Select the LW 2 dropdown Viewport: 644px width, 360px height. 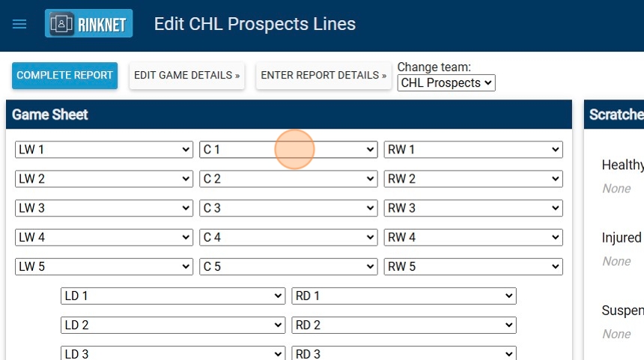(103, 179)
